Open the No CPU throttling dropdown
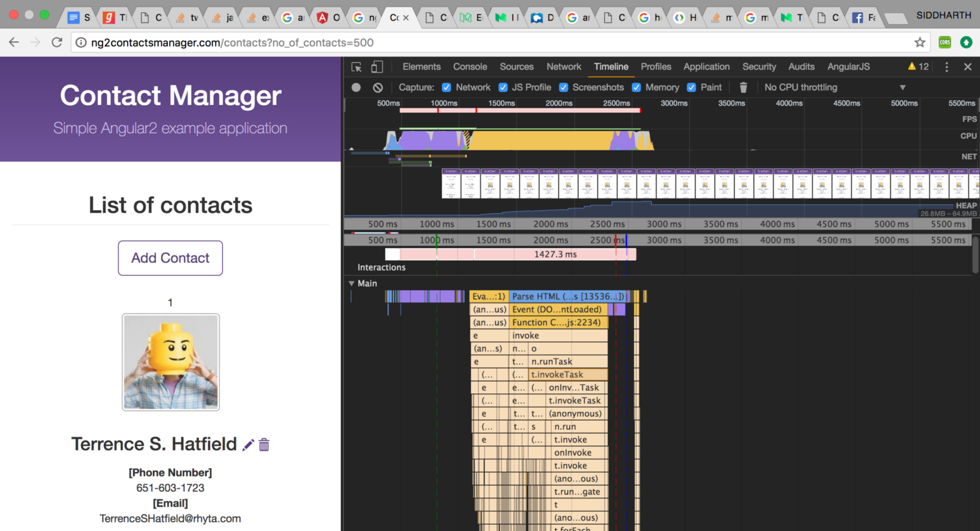Screen dimensions: 980x531 coord(835,88)
